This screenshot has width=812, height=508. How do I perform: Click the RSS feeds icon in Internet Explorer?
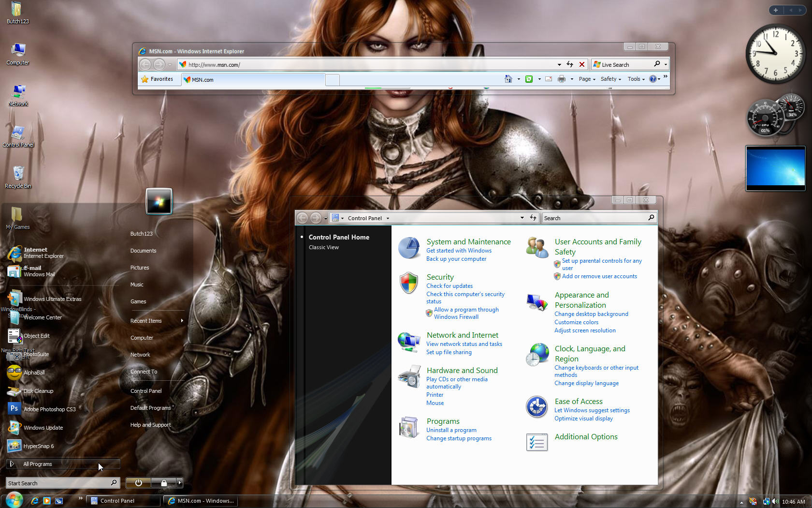tap(529, 79)
